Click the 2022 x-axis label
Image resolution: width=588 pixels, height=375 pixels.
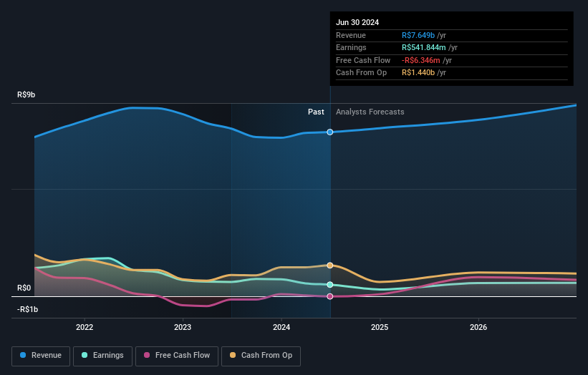85,327
